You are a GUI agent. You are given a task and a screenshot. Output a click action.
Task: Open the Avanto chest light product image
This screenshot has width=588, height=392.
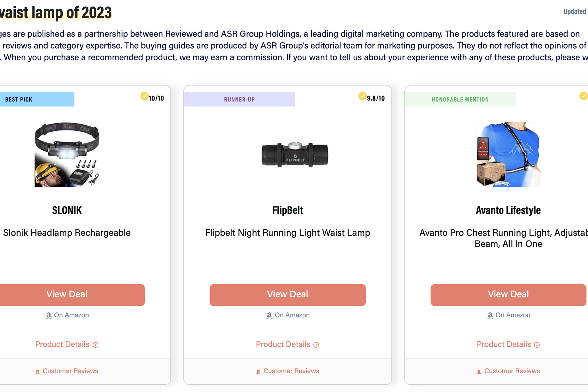pos(508,154)
